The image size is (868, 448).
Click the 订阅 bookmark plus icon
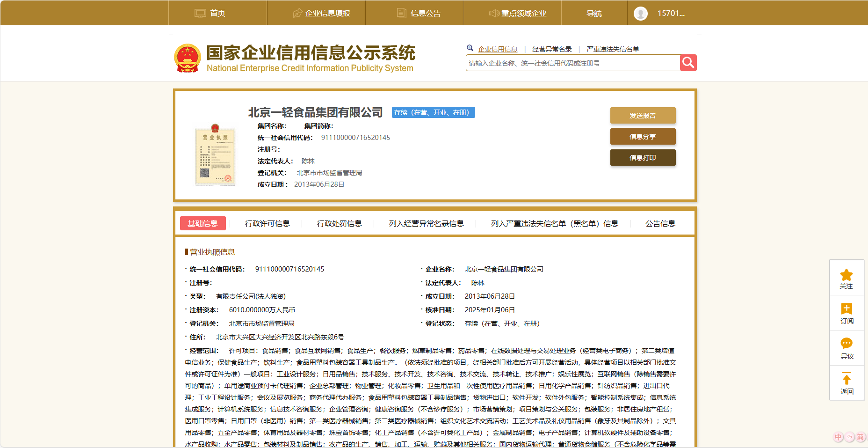(x=846, y=308)
